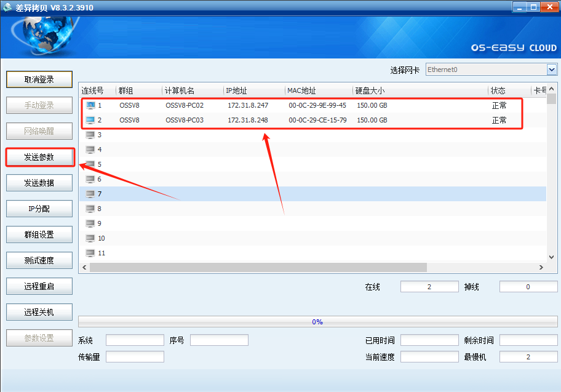The image size is (561, 392).
Task: Click the monitor icon in row 11
Action: point(90,253)
